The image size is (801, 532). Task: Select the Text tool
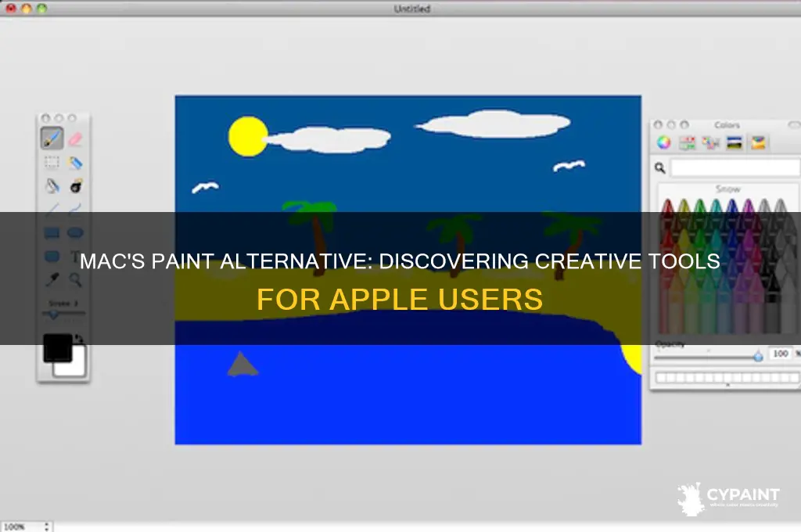pyautogui.click(x=76, y=257)
